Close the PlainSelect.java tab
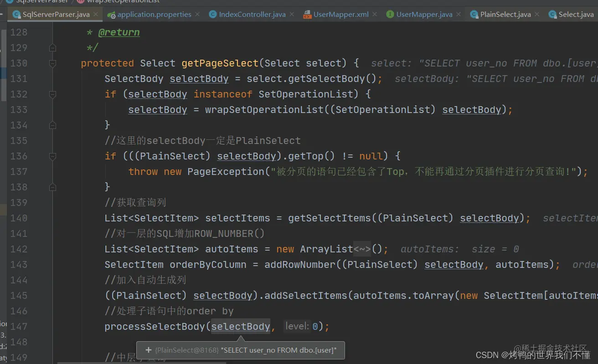The image size is (598, 364). point(537,15)
